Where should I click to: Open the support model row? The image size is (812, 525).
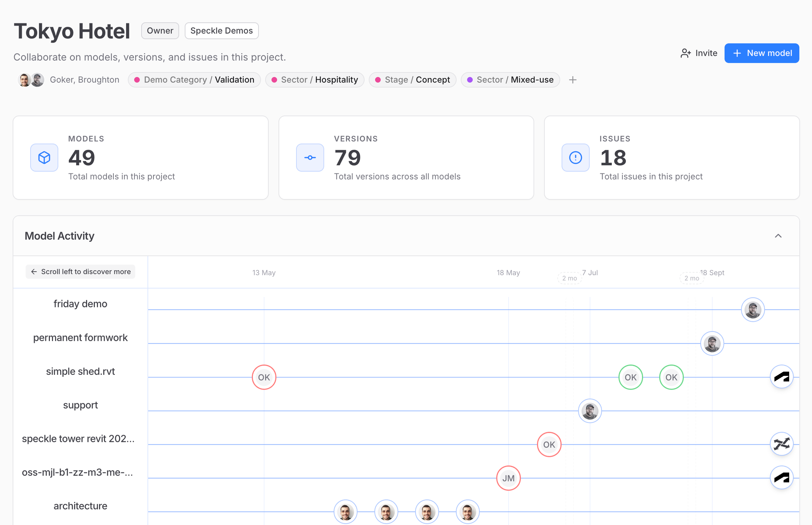(80, 405)
